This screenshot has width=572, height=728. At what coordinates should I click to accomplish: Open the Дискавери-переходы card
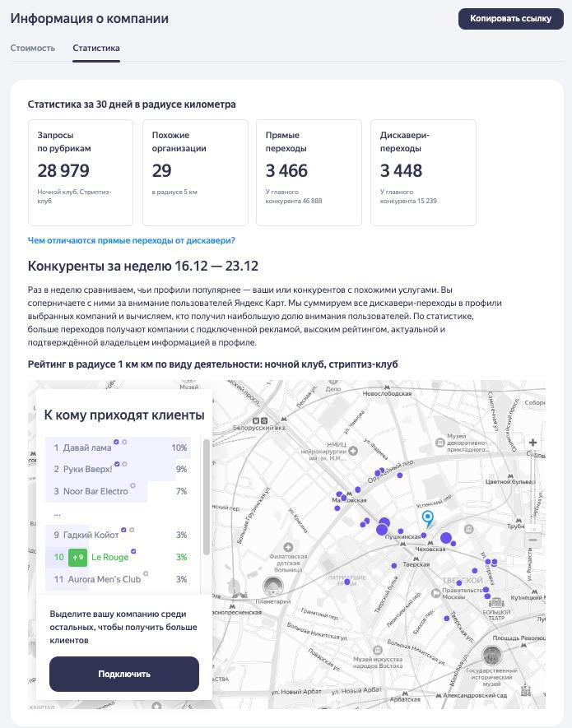(423, 173)
